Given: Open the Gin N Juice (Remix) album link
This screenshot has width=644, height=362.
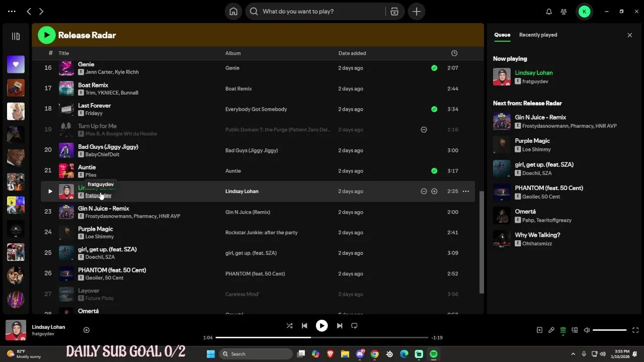Looking at the screenshot, I should click(248, 212).
